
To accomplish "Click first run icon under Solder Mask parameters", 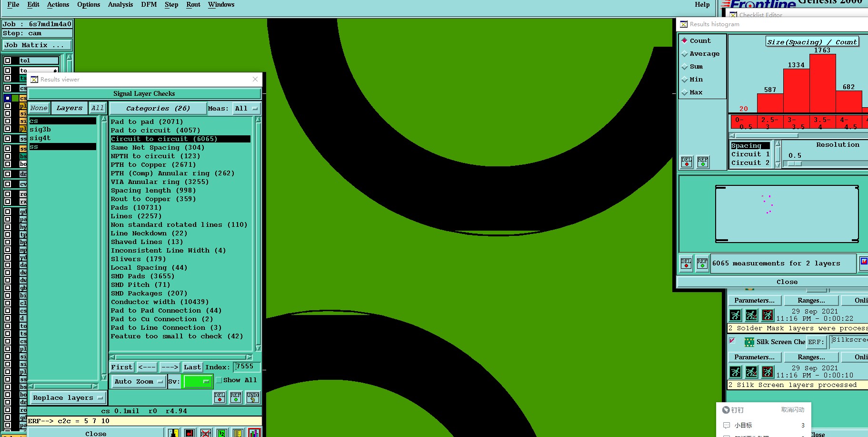I will coord(736,315).
